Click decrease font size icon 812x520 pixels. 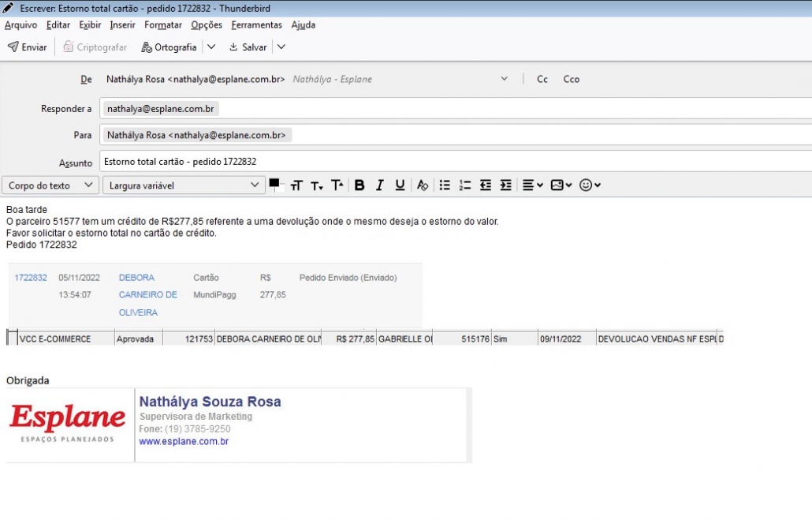(317, 185)
